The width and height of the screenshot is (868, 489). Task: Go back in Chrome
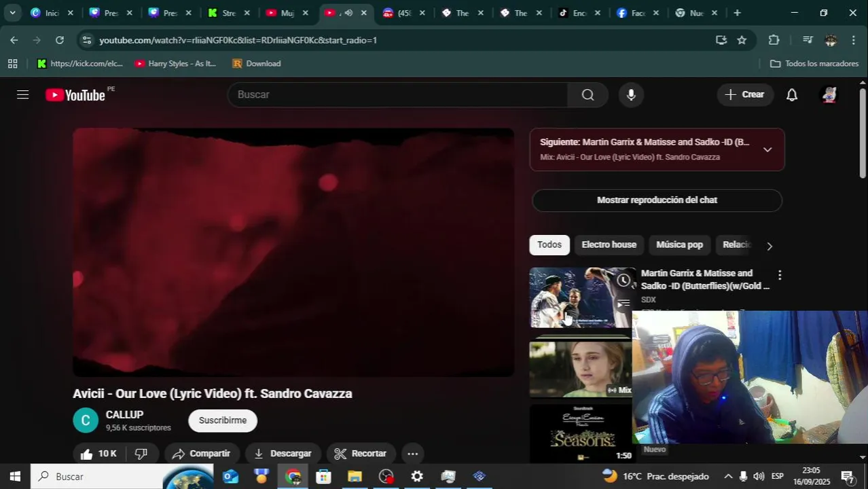[x=14, y=40]
